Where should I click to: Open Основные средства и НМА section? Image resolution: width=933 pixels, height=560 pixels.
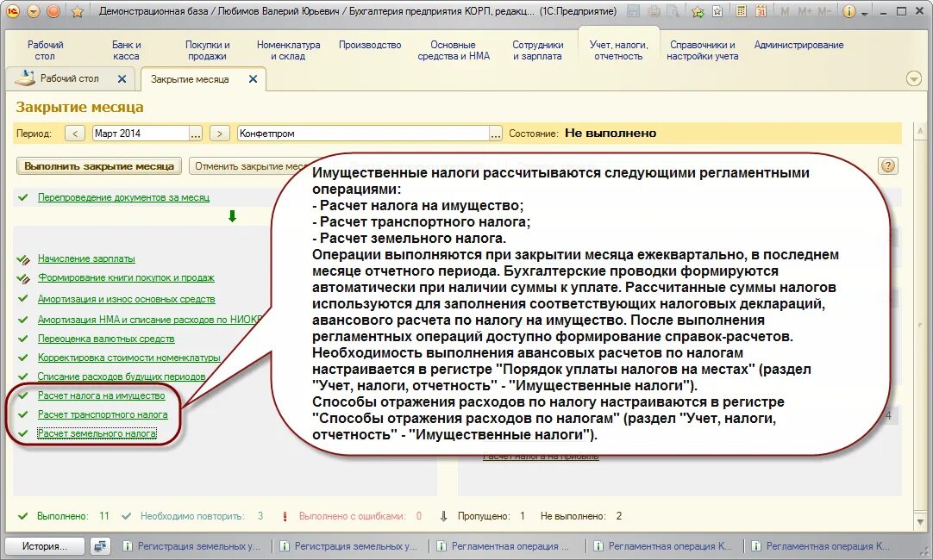coord(454,51)
